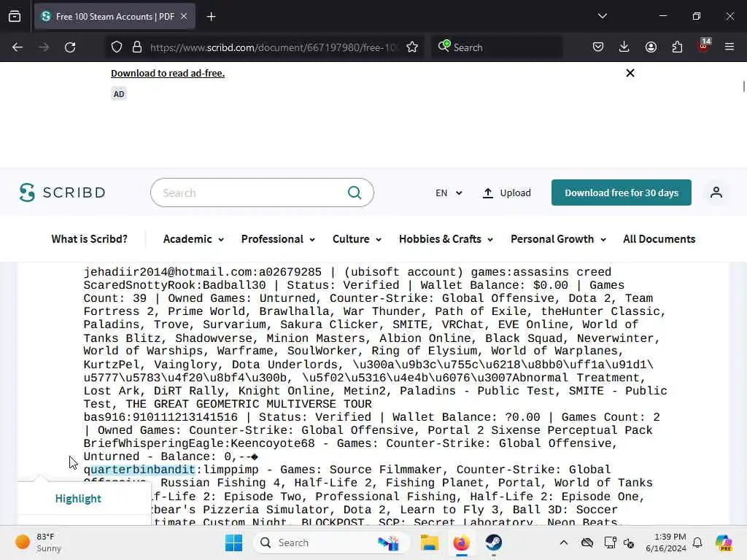Open What is Scribd? menu item
The width and height of the screenshot is (747, 560).
pyautogui.click(x=90, y=239)
